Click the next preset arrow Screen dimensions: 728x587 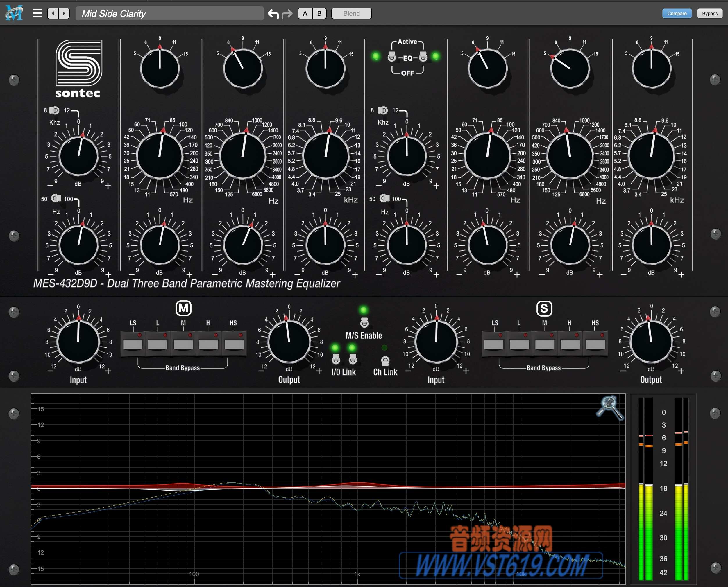[63, 13]
